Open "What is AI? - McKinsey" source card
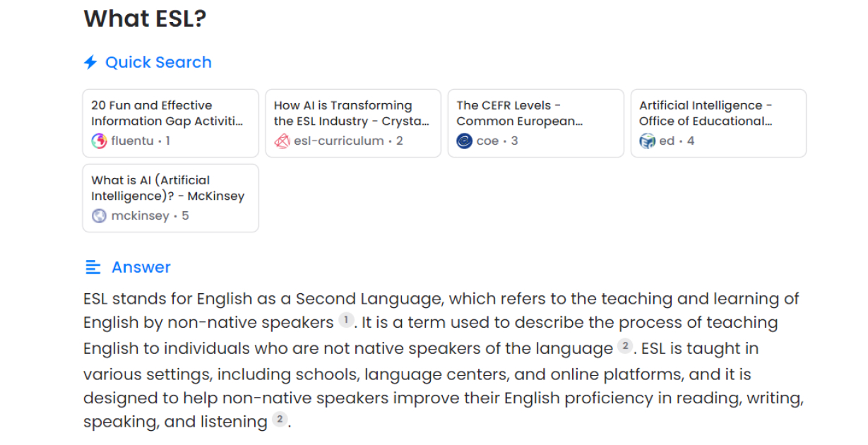868x445 pixels. 170,188
